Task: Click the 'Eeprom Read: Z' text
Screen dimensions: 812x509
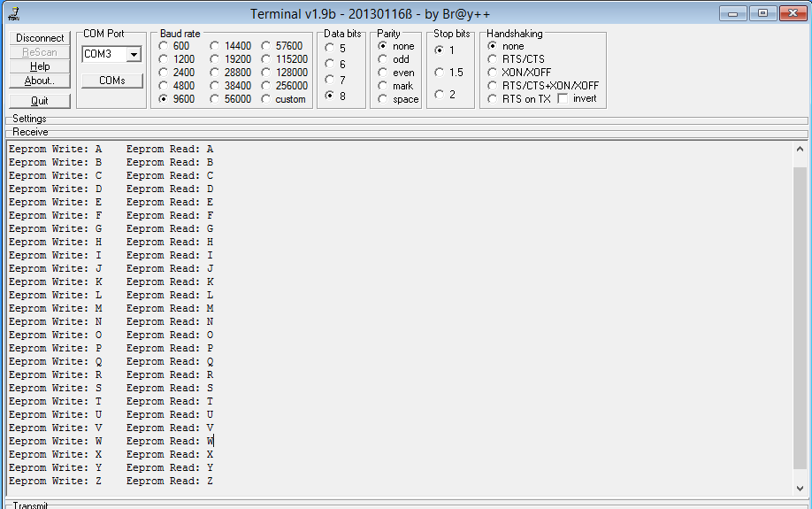Action: [170, 481]
